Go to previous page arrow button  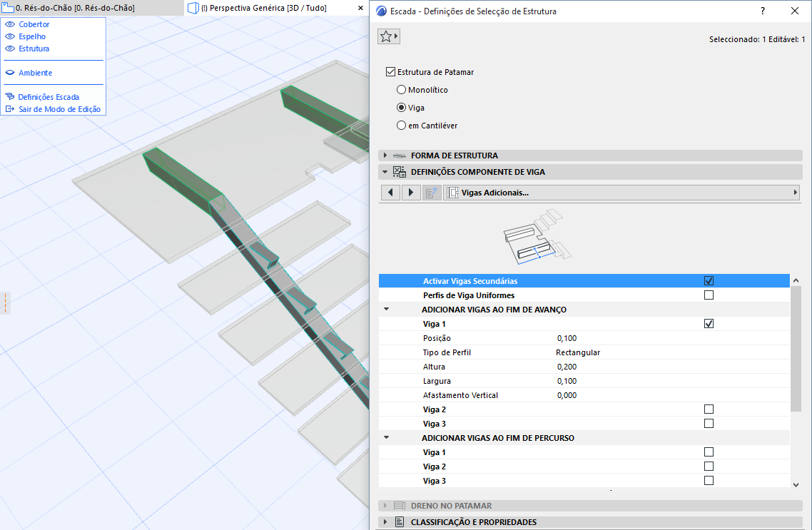pyautogui.click(x=390, y=193)
